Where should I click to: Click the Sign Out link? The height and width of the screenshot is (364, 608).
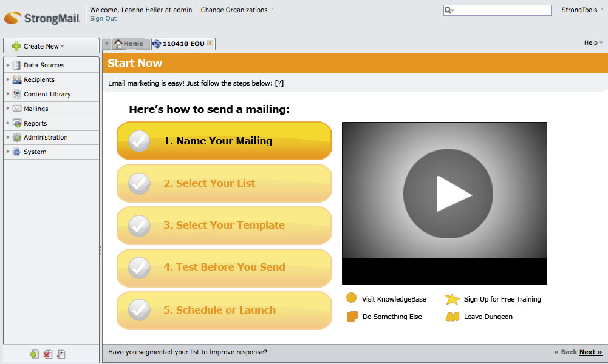coord(103,18)
